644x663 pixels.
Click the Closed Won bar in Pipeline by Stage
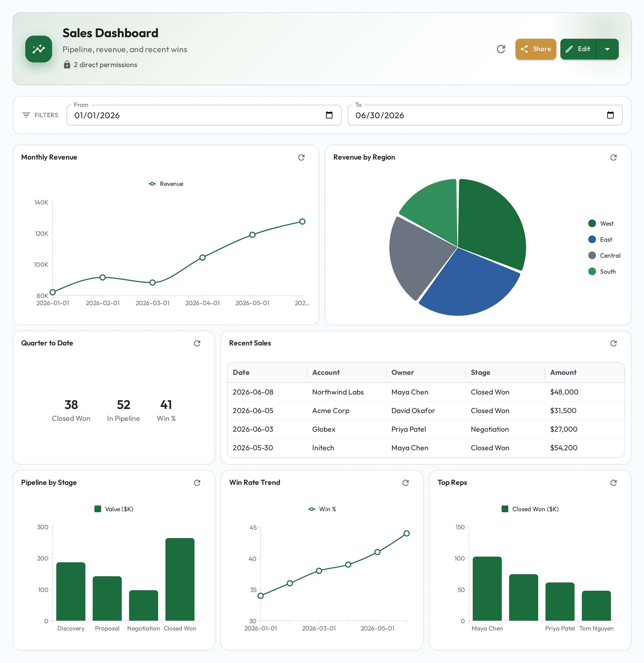click(180, 579)
